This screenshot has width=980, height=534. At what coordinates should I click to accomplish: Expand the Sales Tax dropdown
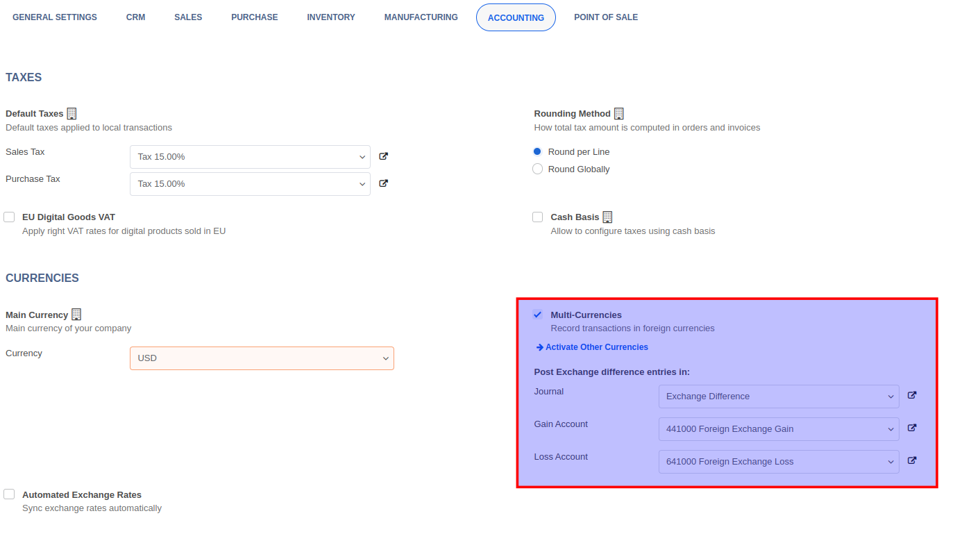[x=250, y=157]
